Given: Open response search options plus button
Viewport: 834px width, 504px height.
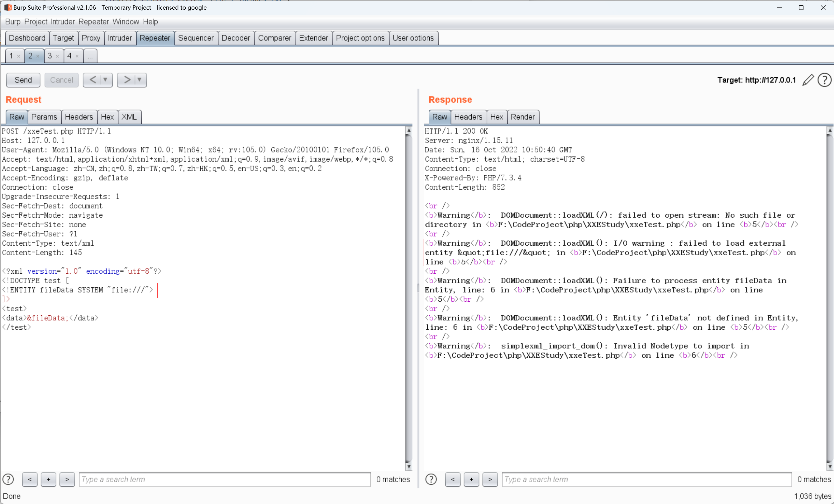Looking at the screenshot, I should point(471,479).
